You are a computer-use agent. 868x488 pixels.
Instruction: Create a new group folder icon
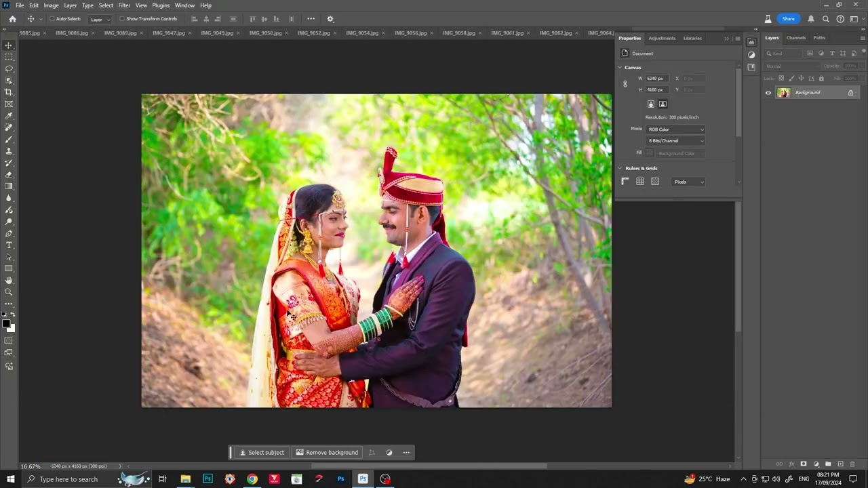pos(828,464)
